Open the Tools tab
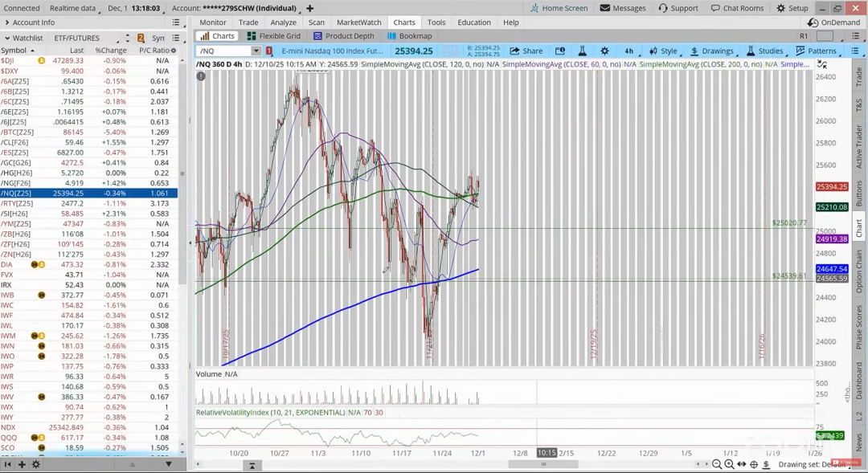 tap(436, 22)
